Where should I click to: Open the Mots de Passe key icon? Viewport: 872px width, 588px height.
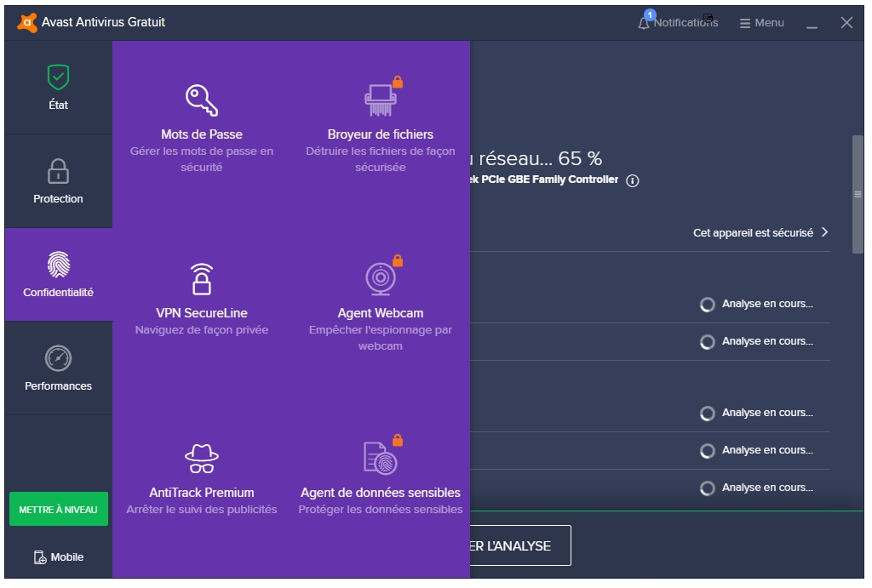202,100
